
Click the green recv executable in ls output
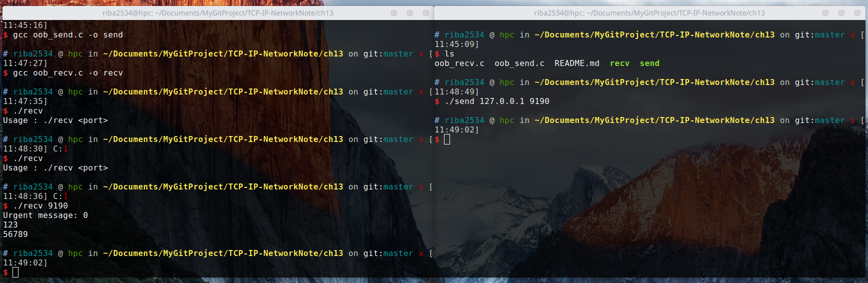(619, 63)
